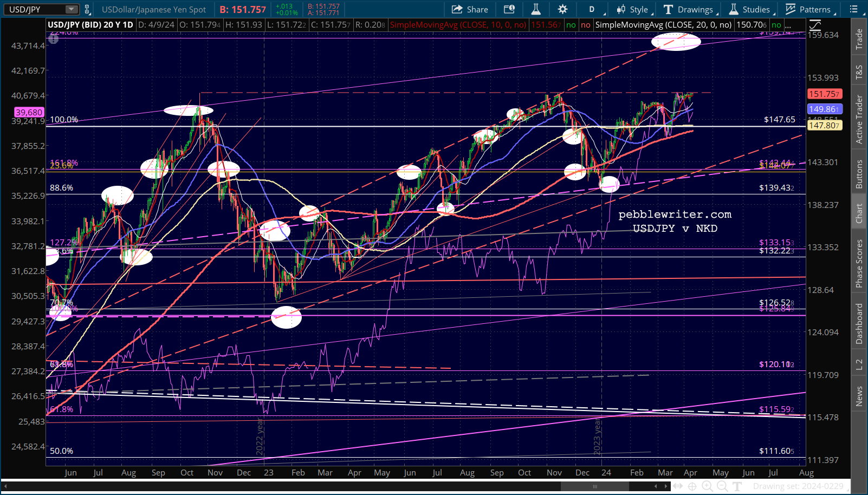Click scroll left arrow near zoom tools
The image size is (868, 495).
coord(656,486)
